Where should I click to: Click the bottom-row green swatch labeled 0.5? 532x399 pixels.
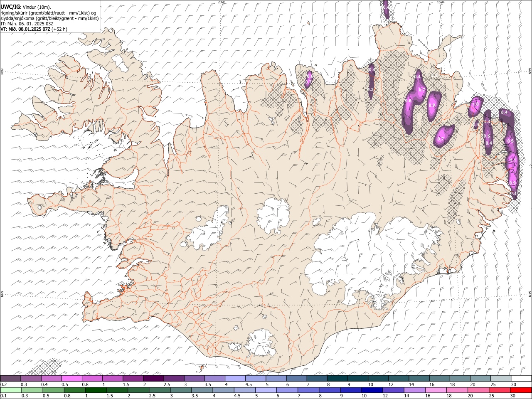(53, 390)
